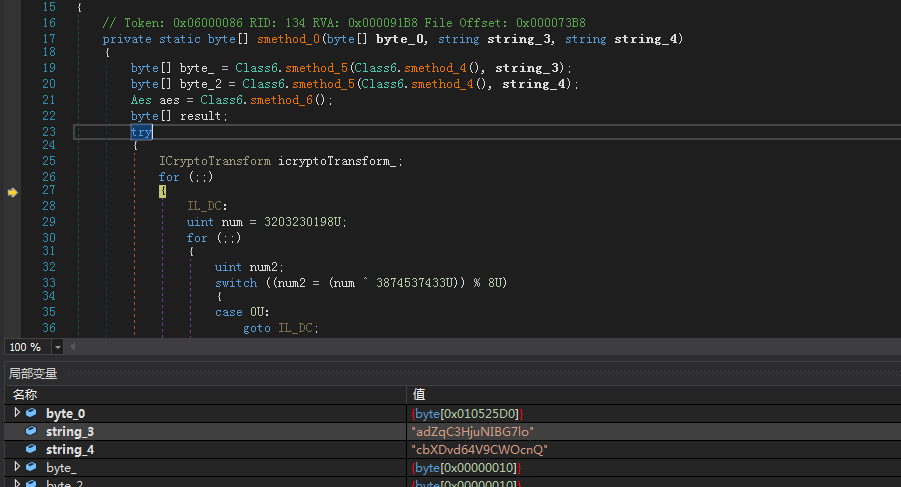The height and width of the screenshot is (487, 901).
Task: Click the highlighted try keyword
Action: coord(141,132)
